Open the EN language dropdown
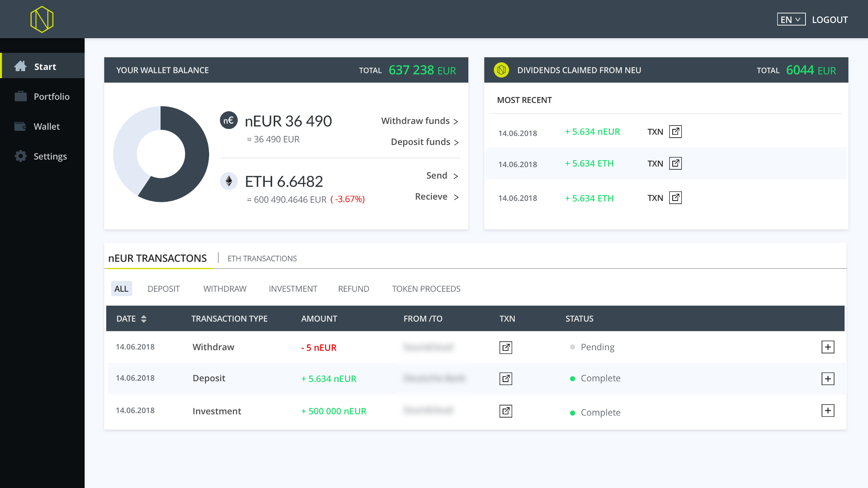The width and height of the screenshot is (868, 488). [791, 20]
